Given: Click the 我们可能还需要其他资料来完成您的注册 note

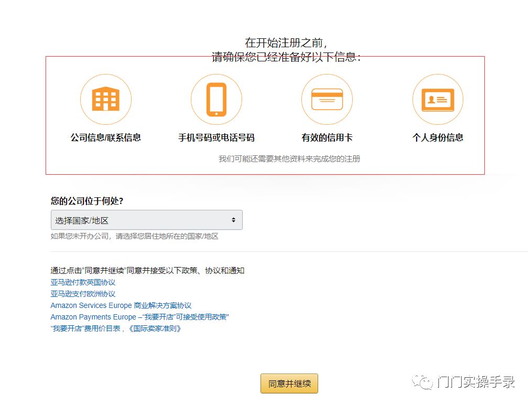Looking at the screenshot, I should click(289, 158).
